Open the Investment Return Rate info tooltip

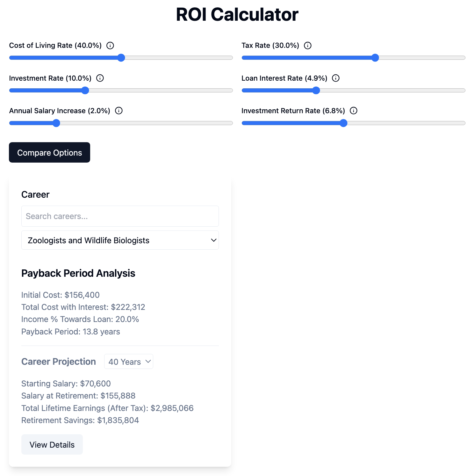pos(354,111)
